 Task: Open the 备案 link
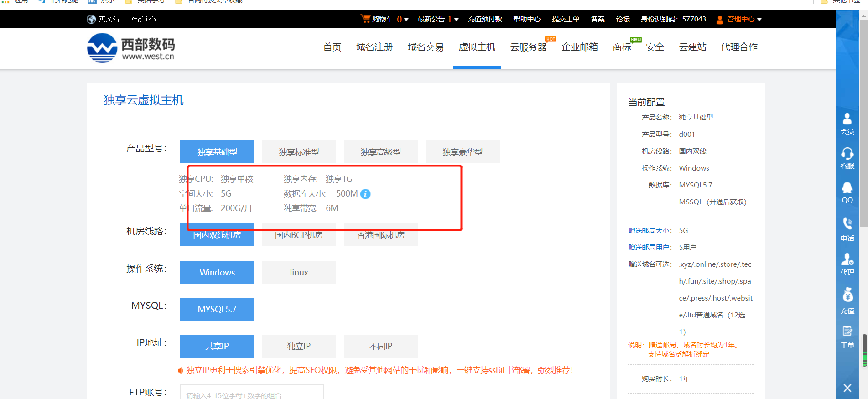[x=598, y=19]
